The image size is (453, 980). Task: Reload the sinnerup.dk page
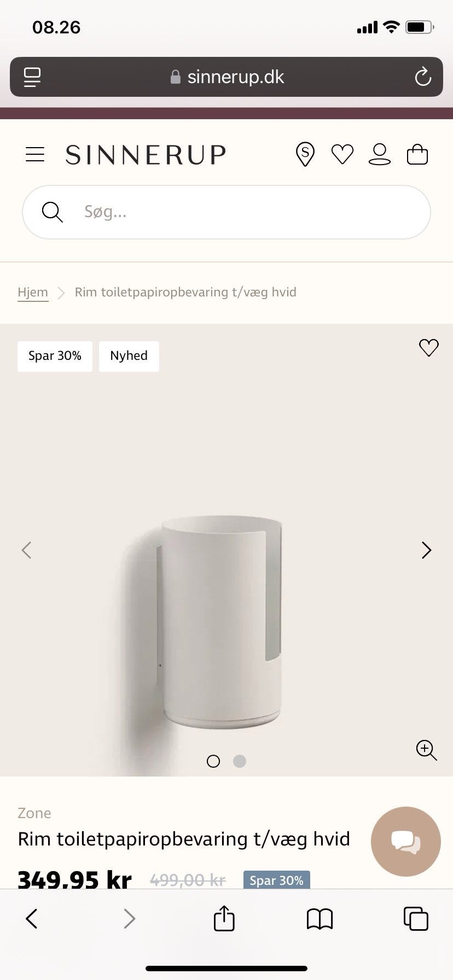pos(423,77)
